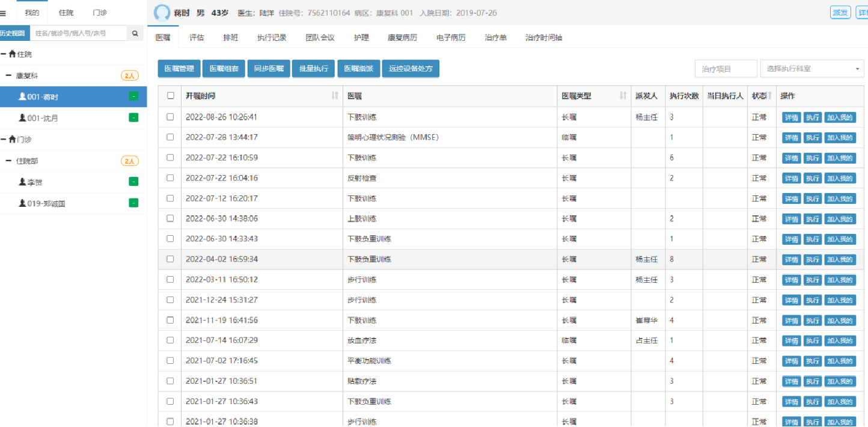Click the patient avatar icon for 蒋时
868x427 pixels.
point(162,13)
